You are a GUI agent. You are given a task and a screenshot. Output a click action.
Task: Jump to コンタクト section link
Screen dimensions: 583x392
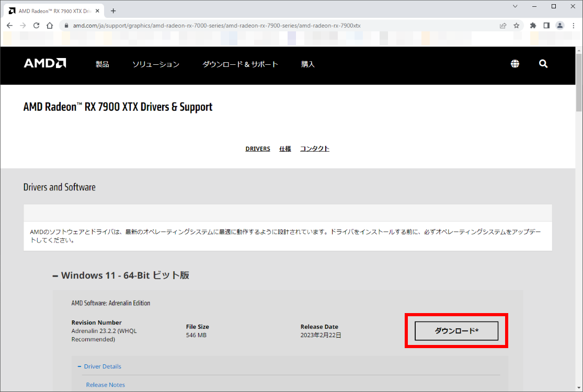click(x=315, y=148)
